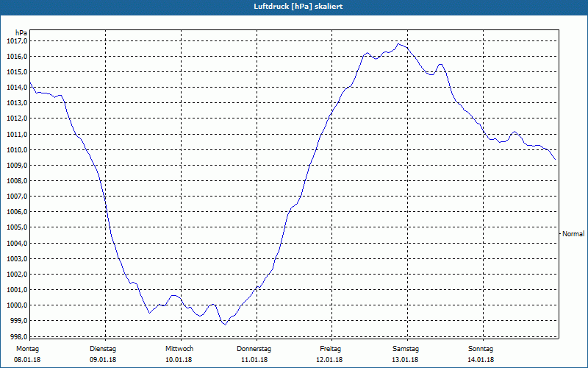Select the 1008,0 axis value
Image resolution: width=588 pixels, height=368 pixels.
coord(17,181)
